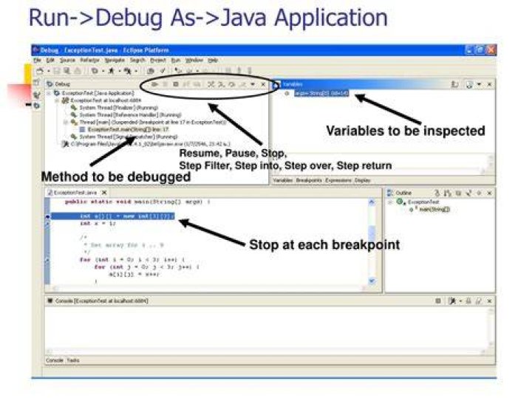
Task: Click the editor vertical scroll up arrow
Action: (372, 202)
